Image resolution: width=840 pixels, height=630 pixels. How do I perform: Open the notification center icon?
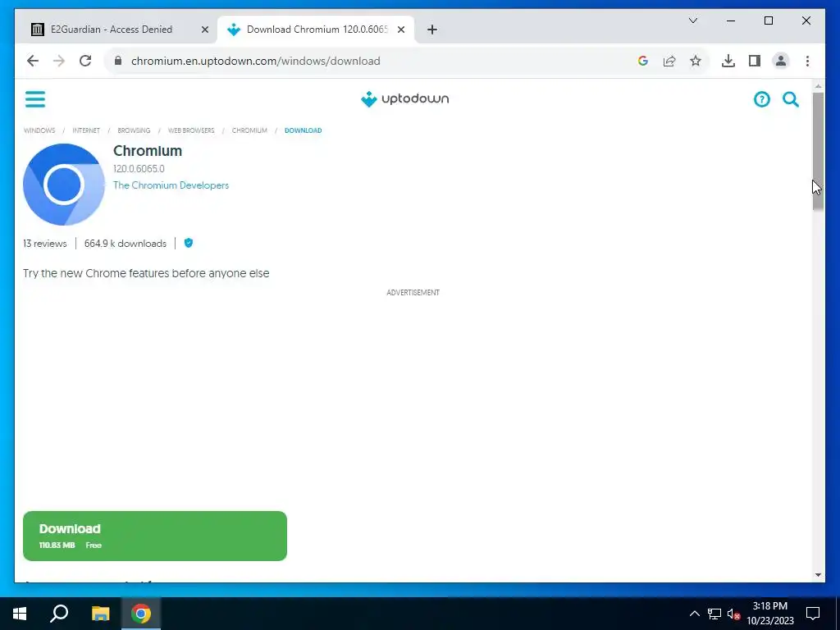(x=813, y=614)
